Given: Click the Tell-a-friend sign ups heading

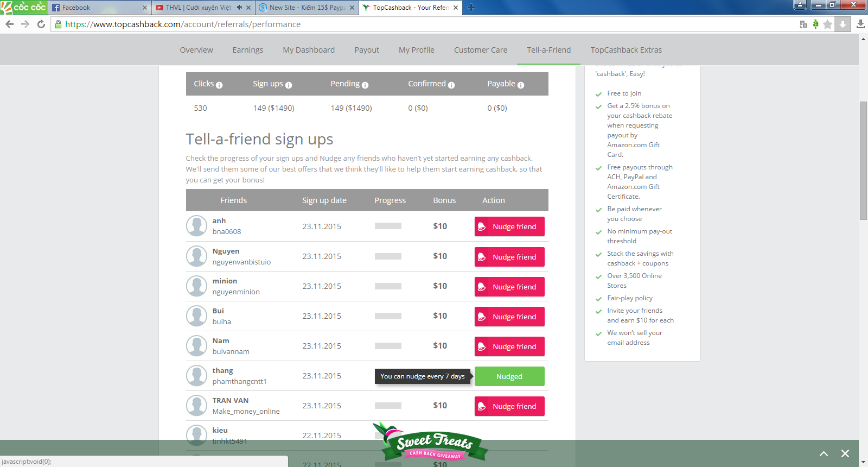Looking at the screenshot, I should pyautogui.click(x=259, y=140).
